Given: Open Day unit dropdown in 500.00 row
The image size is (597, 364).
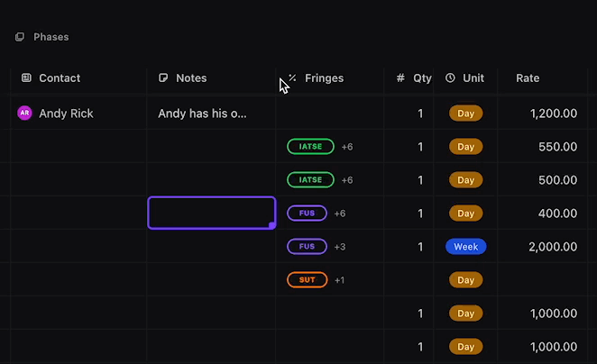Looking at the screenshot, I should tap(465, 180).
